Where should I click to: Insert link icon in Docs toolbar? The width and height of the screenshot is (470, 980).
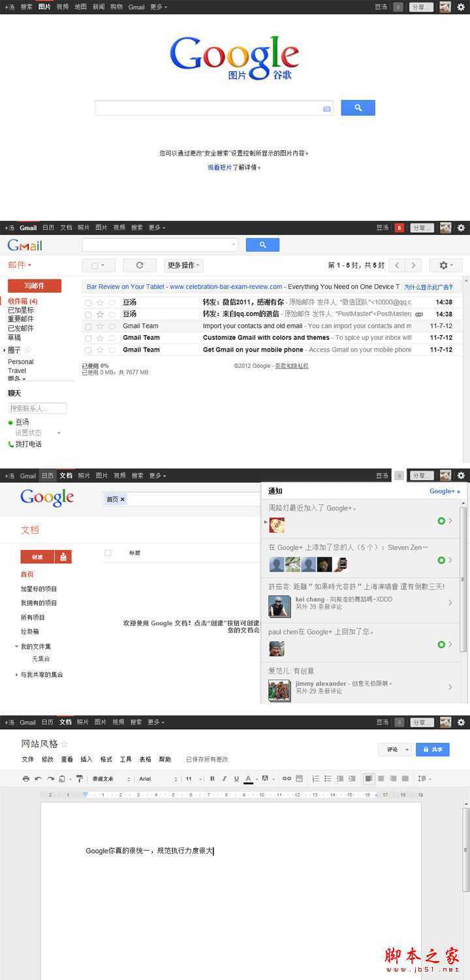(x=287, y=779)
